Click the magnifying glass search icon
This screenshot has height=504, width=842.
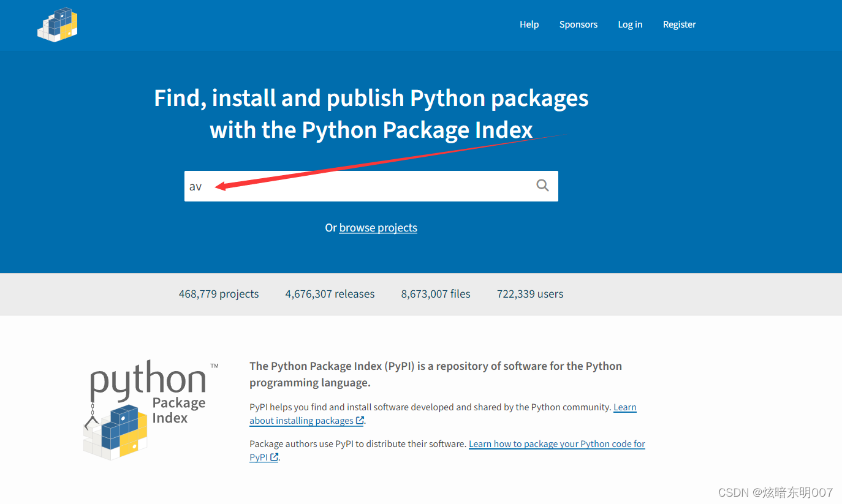point(542,186)
